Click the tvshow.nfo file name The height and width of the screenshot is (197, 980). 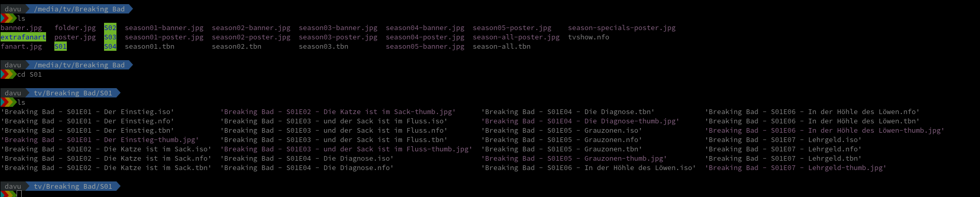(x=589, y=37)
